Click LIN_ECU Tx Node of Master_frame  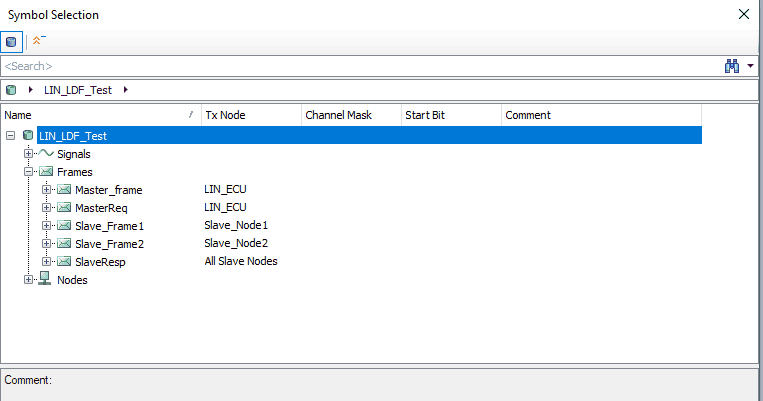tap(225, 189)
